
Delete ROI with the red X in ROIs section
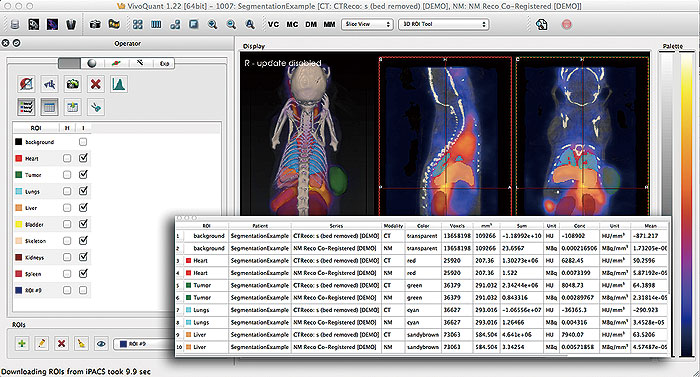(x=62, y=343)
